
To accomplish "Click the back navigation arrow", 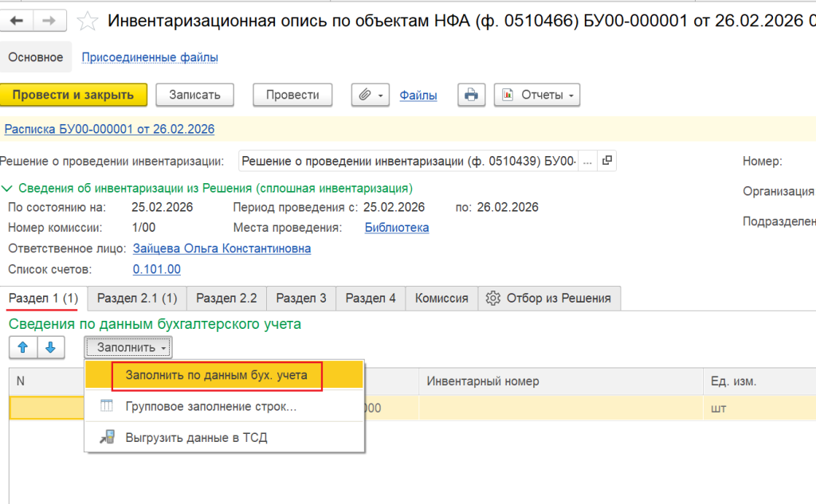I will pos(18,21).
